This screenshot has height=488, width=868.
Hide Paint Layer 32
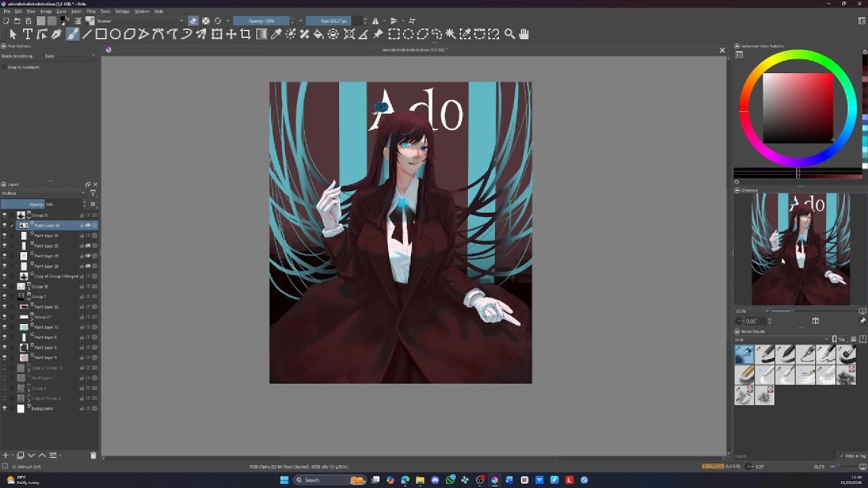click(5, 307)
